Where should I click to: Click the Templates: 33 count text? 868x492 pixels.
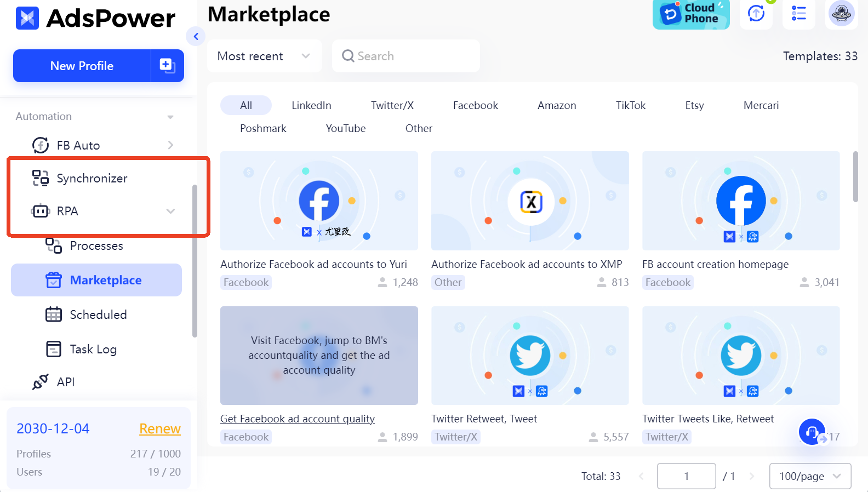820,56
